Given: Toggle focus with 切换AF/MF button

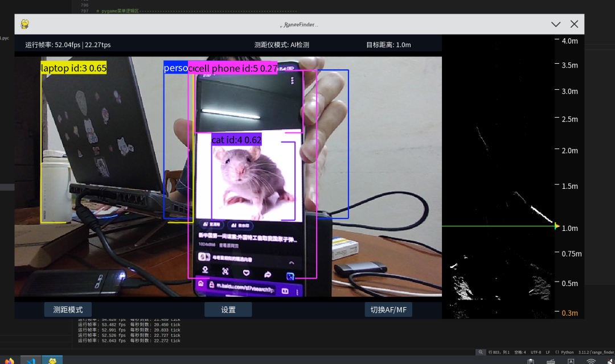Looking at the screenshot, I should (x=388, y=309).
